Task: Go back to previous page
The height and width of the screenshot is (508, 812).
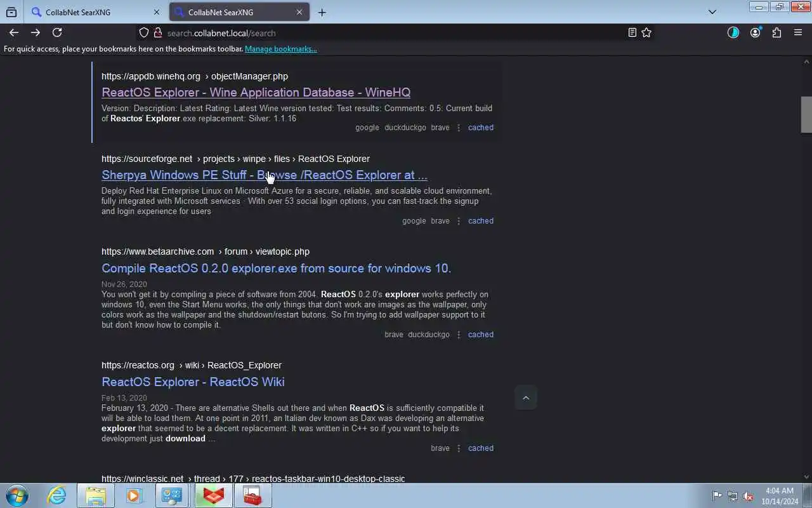Action: 14,32
